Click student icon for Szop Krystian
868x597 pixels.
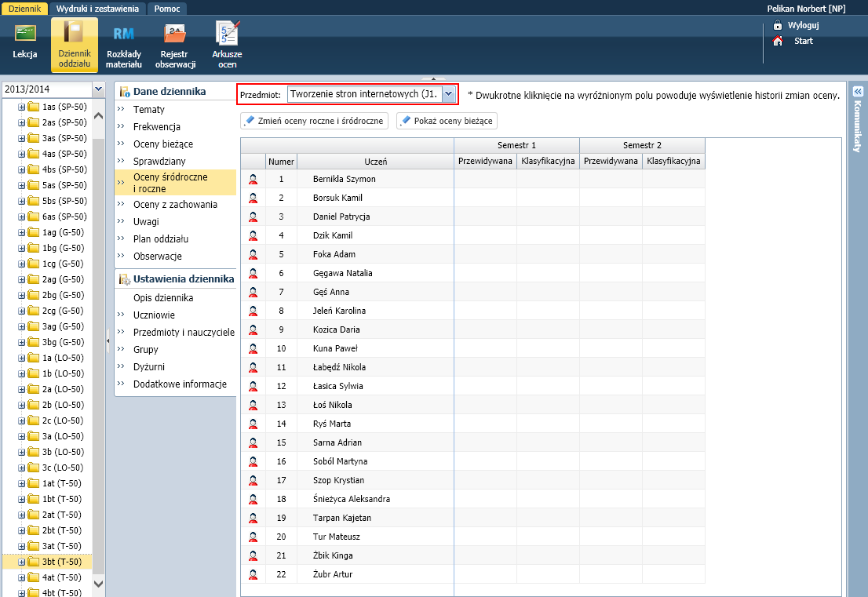coord(253,479)
